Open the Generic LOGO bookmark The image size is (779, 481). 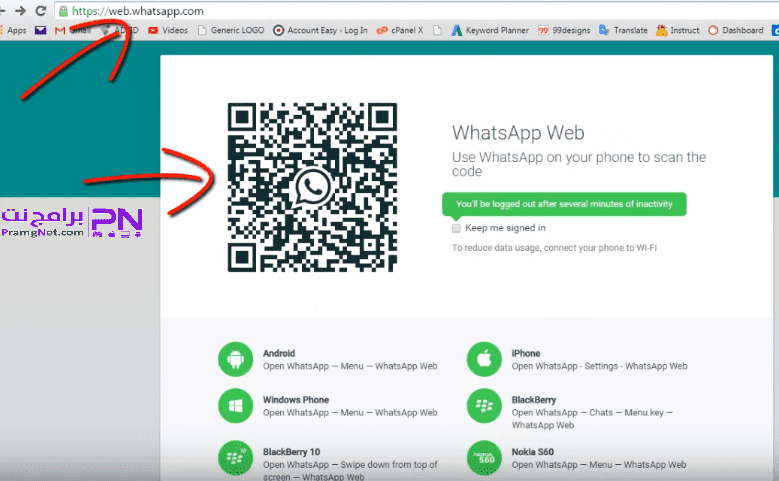pos(231,30)
